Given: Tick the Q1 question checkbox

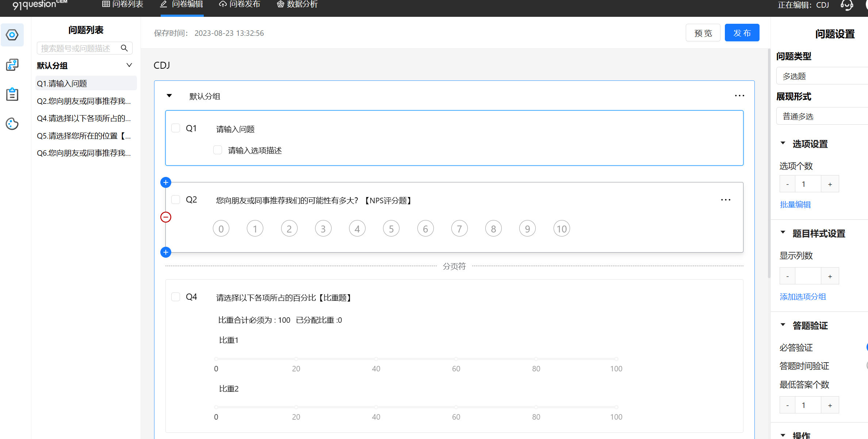Looking at the screenshot, I should pyautogui.click(x=176, y=128).
